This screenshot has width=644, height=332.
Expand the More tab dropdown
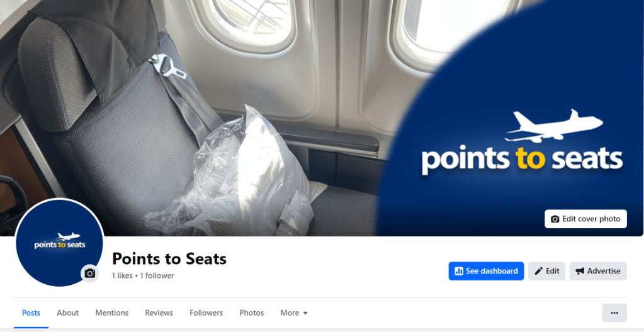point(294,313)
